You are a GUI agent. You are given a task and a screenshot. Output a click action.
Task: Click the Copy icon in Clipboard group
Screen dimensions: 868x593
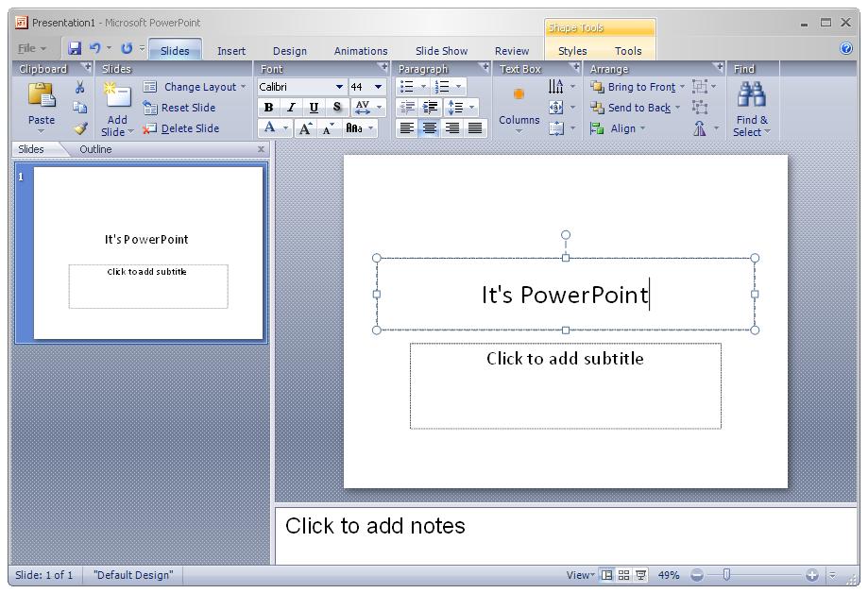pyautogui.click(x=80, y=108)
